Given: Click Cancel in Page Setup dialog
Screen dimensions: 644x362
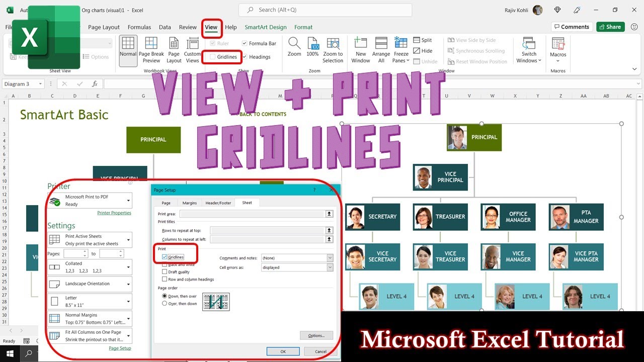Looking at the screenshot, I should click(320, 351).
